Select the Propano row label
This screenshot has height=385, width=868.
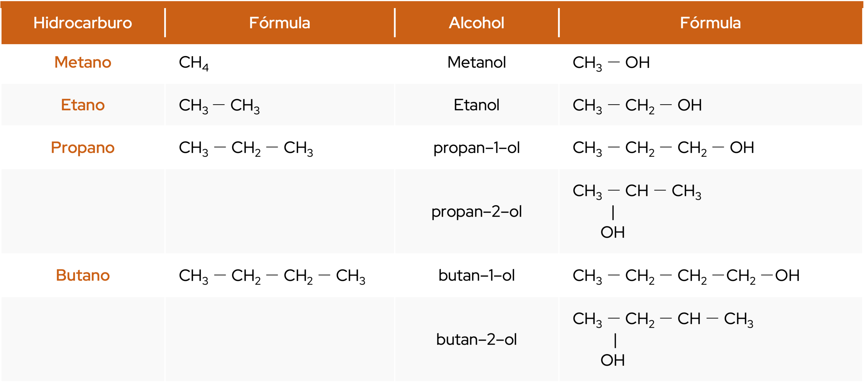click(83, 148)
